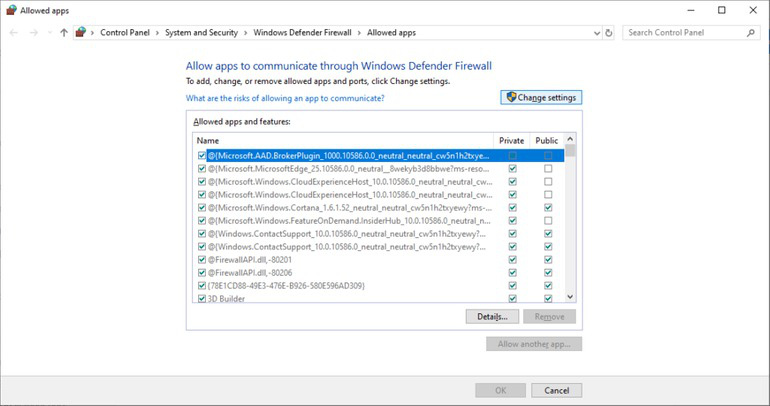Expand the chevron after Windows Defender Firewall
Screen dimensions: 770x406
(359, 33)
